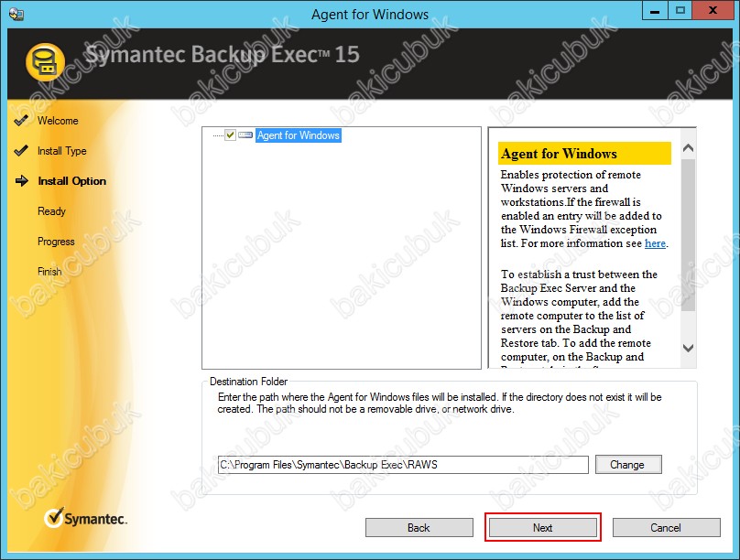740x560 pixels.
Task: Click the drive icon beside Agent for Windows
Action: (245, 135)
